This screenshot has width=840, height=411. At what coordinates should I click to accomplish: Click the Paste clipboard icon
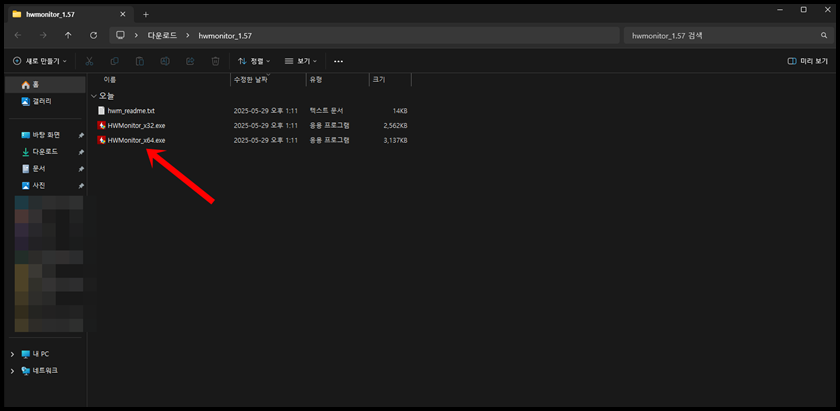coord(139,61)
